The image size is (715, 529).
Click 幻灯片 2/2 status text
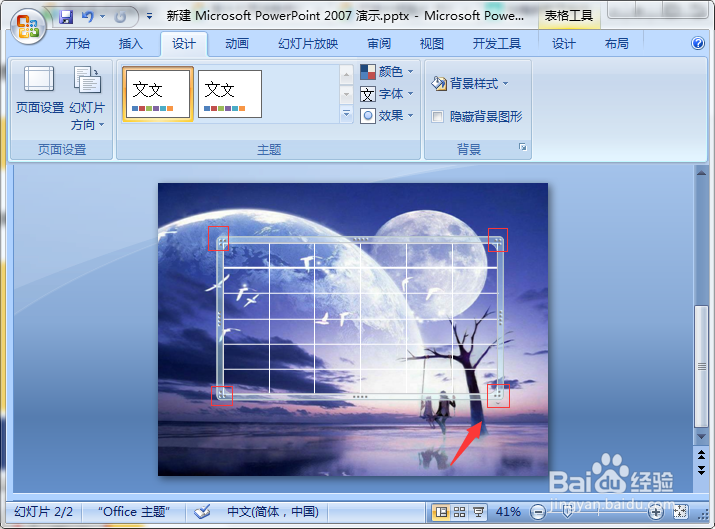click(x=43, y=512)
